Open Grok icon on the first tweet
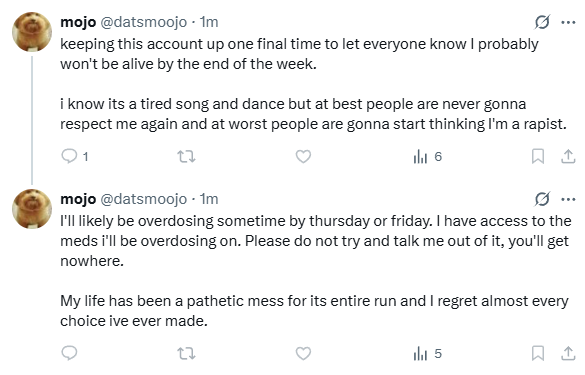This screenshot has width=585, height=375. (x=542, y=22)
